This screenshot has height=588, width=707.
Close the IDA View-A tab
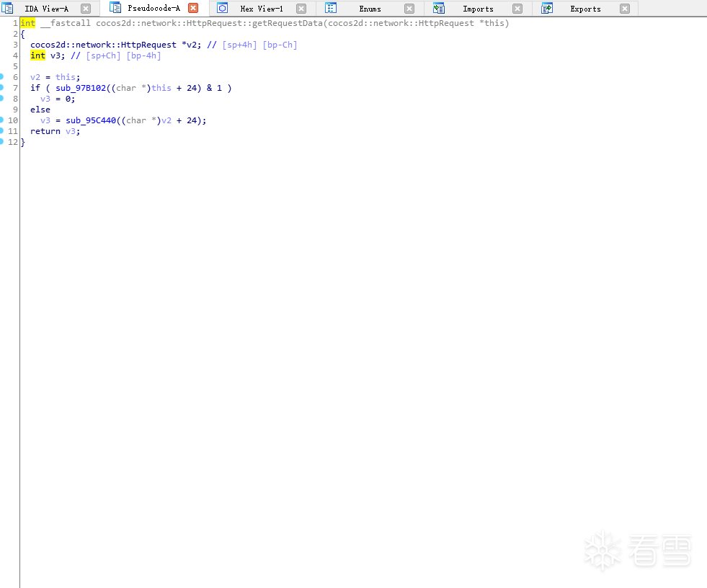point(86,9)
